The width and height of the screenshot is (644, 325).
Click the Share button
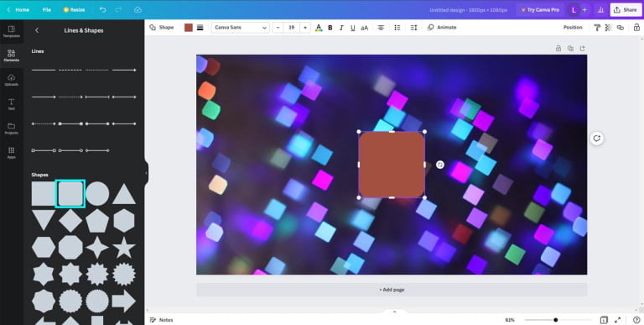[x=626, y=9]
